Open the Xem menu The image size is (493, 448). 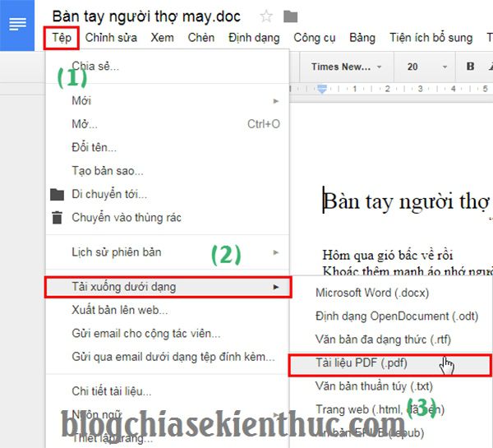point(162,38)
